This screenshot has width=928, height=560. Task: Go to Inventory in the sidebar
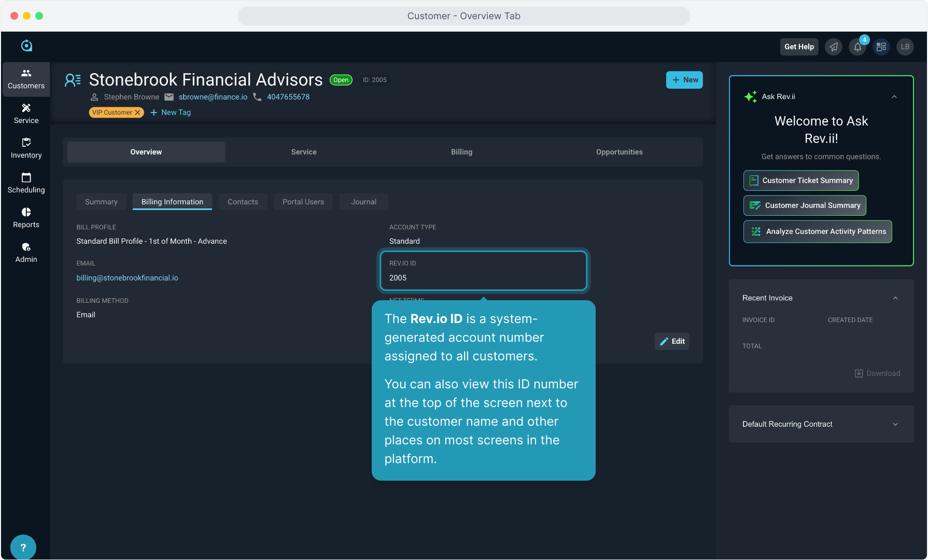click(26, 148)
